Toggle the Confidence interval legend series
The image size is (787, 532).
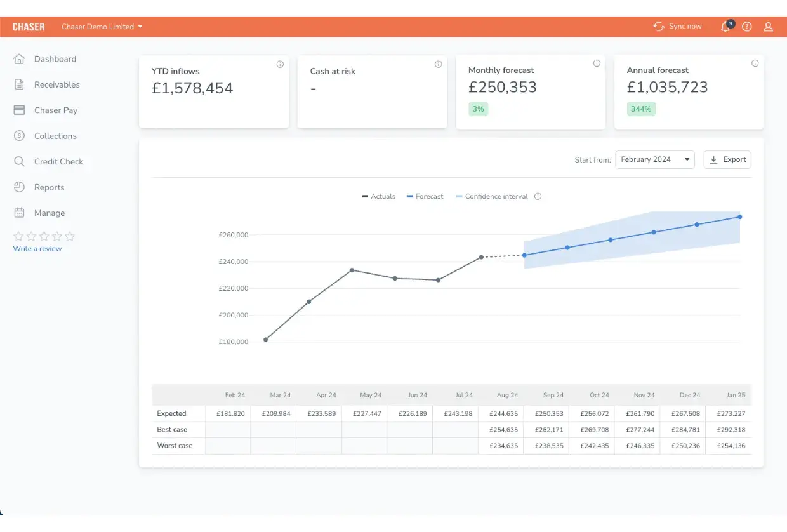click(x=492, y=197)
